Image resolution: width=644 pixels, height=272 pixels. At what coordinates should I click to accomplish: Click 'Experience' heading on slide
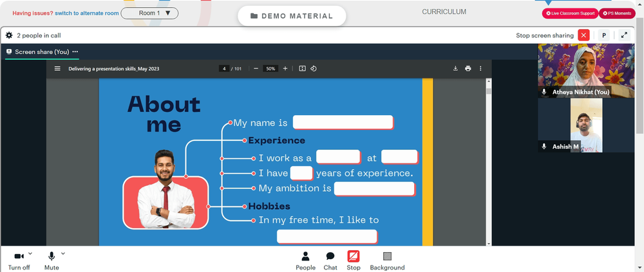coord(276,141)
